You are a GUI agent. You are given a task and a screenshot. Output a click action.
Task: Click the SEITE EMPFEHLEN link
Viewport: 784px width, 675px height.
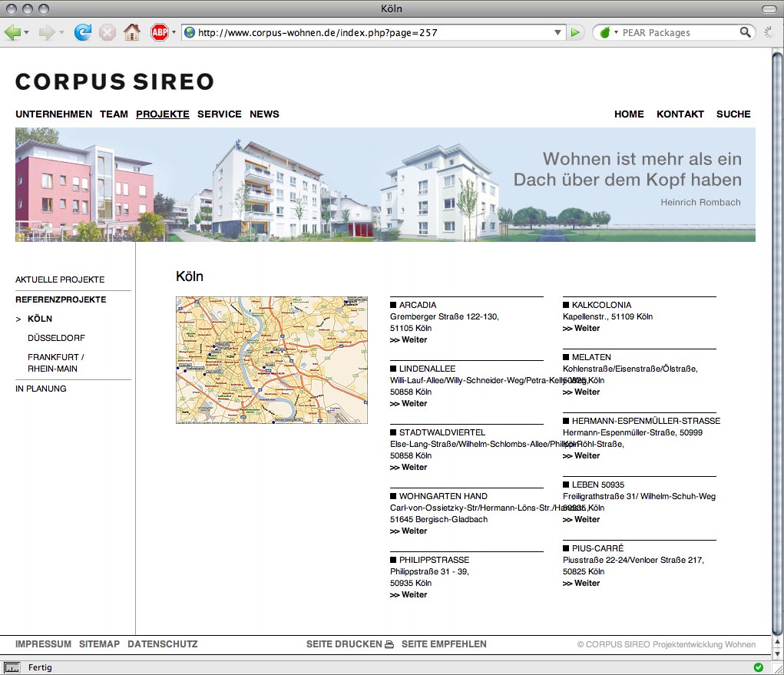(444, 644)
